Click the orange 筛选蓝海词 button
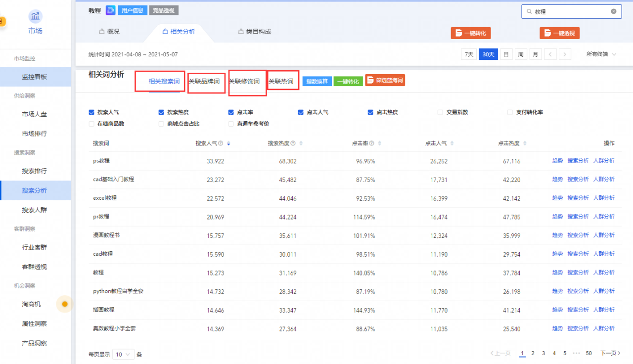The image size is (633, 364). 385,80
